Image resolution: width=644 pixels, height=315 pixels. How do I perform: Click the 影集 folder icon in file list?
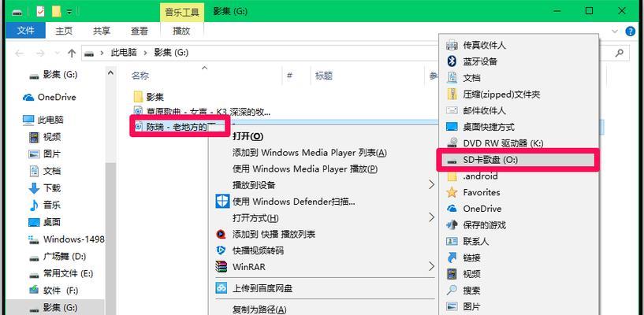click(x=139, y=97)
